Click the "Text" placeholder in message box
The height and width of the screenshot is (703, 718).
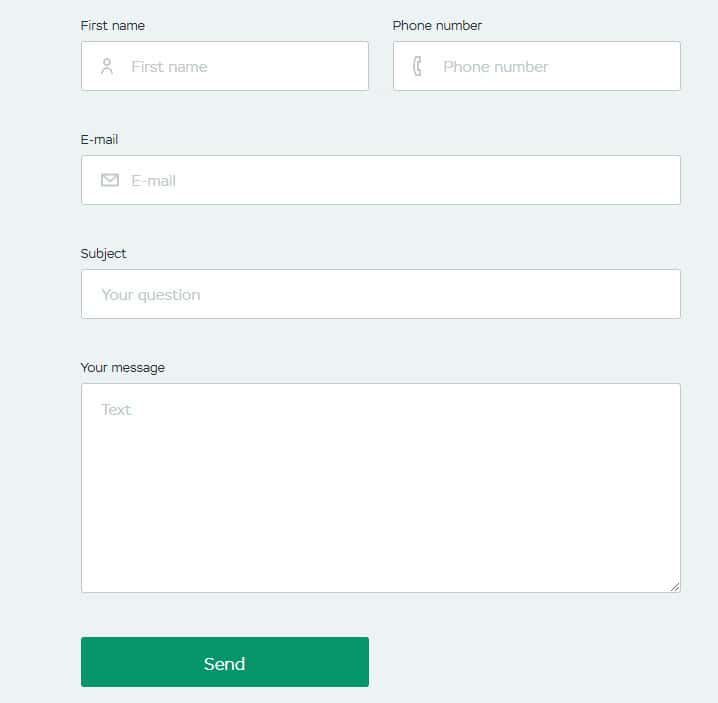pos(116,409)
